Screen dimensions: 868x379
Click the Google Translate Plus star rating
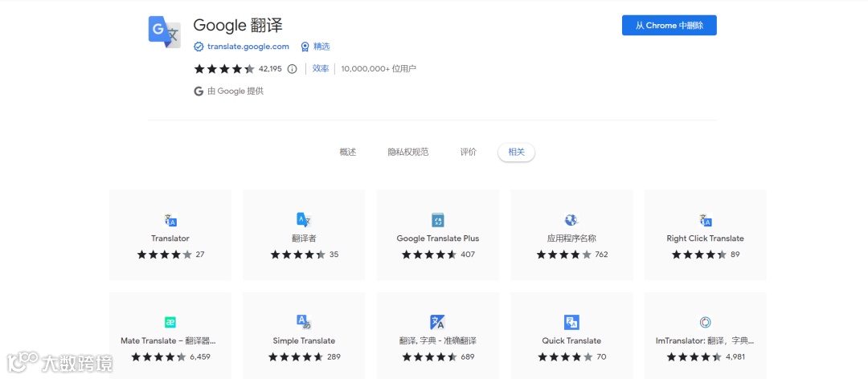429,255
